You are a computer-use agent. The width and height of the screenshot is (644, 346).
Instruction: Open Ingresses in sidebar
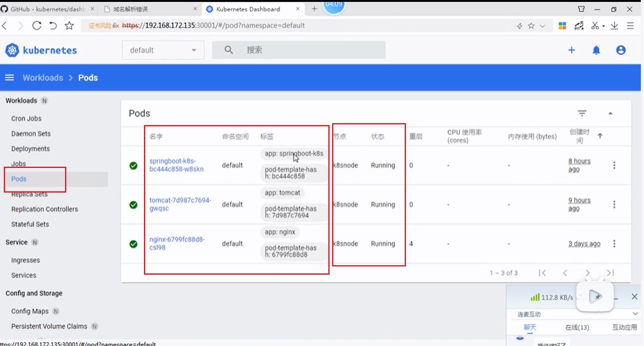[x=25, y=260]
